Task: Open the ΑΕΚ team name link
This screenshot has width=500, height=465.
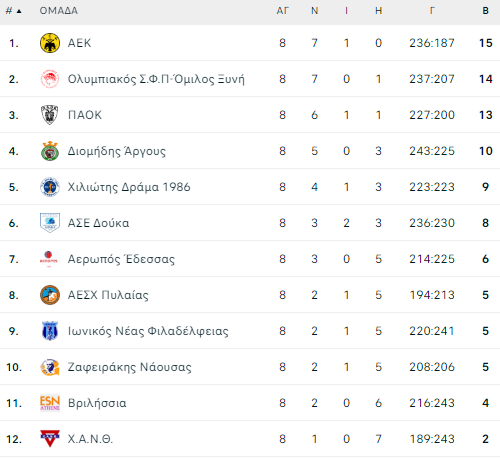Action: click(79, 43)
